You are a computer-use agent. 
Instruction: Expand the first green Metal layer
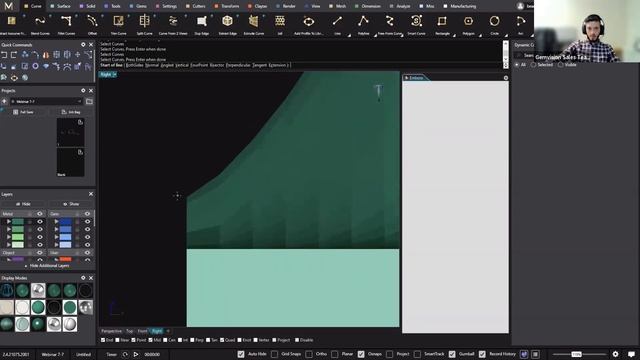pos(9,221)
